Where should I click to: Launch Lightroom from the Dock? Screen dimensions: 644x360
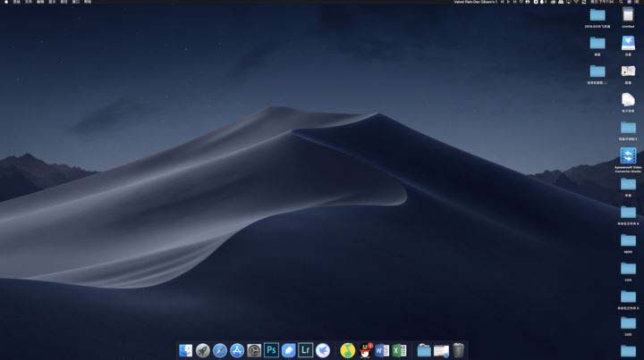306,350
